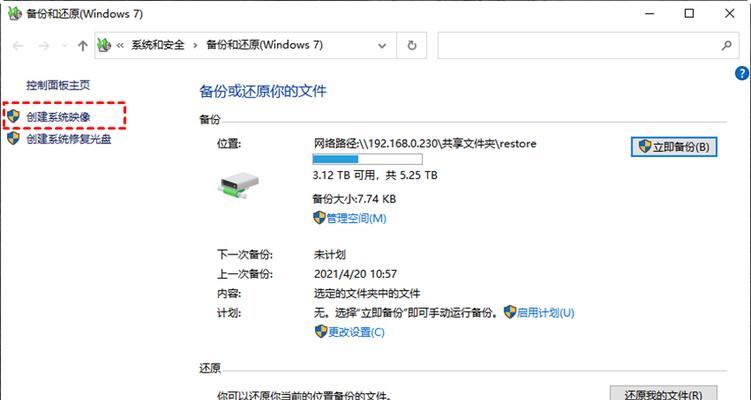Expand the address bar history dropdown
The width and height of the screenshot is (751, 400).
[x=382, y=46]
